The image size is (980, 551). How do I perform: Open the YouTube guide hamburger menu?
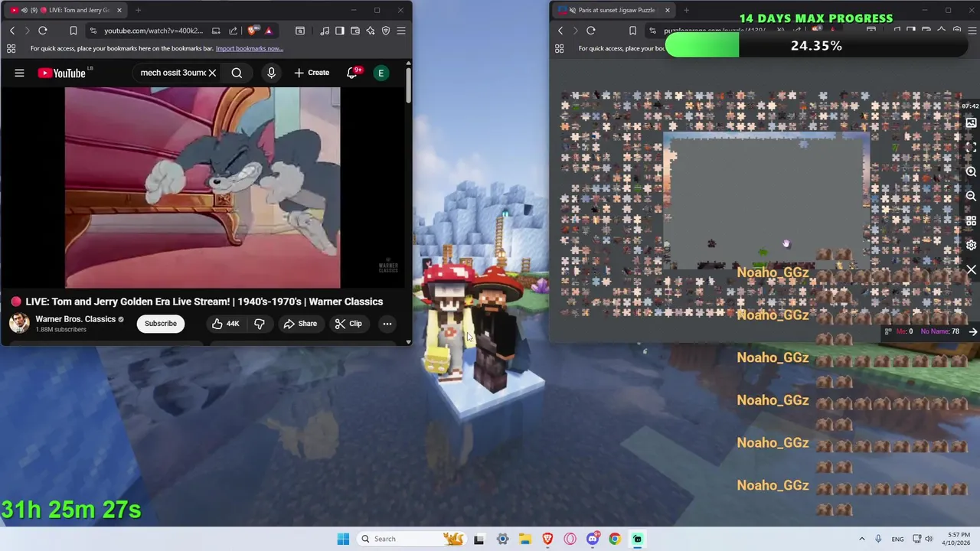[x=19, y=73]
